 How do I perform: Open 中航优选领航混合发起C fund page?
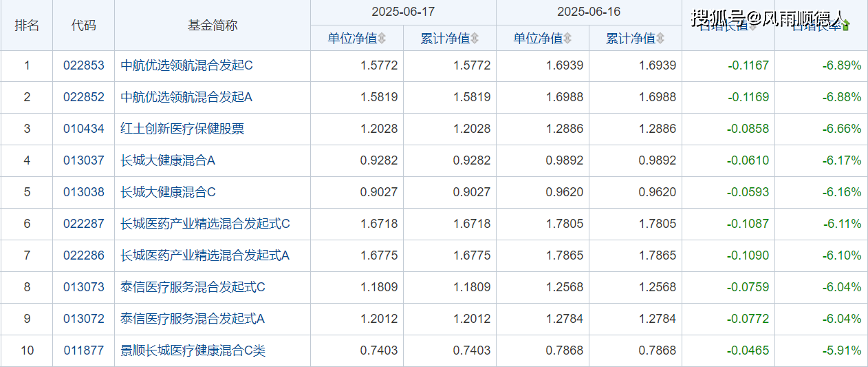tap(187, 66)
